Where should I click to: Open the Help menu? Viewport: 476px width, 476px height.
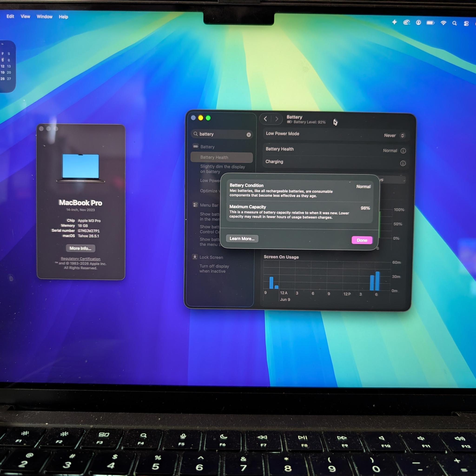coord(63,17)
